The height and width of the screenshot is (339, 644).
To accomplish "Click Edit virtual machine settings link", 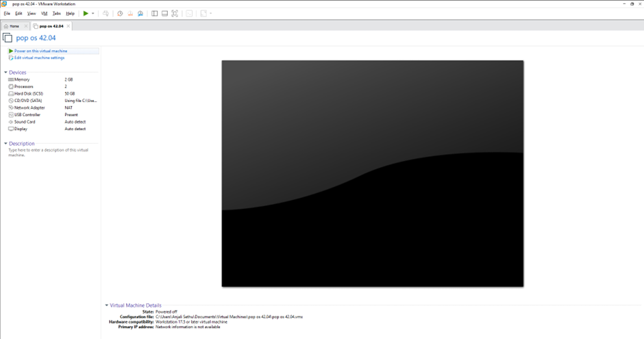I will click(39, 58).
